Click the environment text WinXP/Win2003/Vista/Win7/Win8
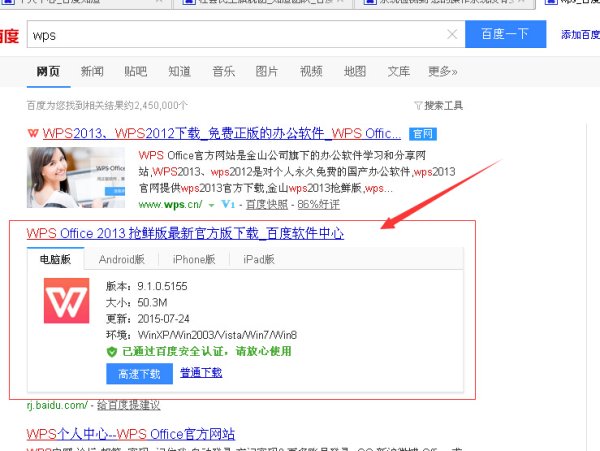600x451 pixels. point(217,335)
